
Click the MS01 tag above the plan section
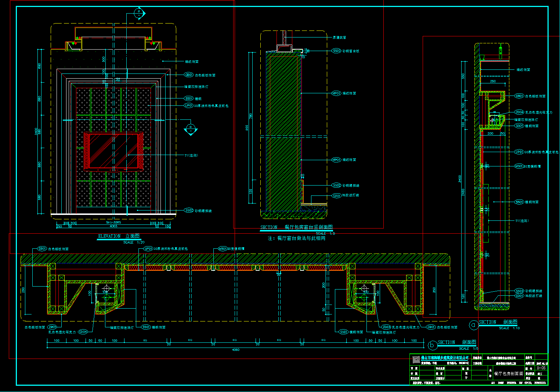click(223, 249)
